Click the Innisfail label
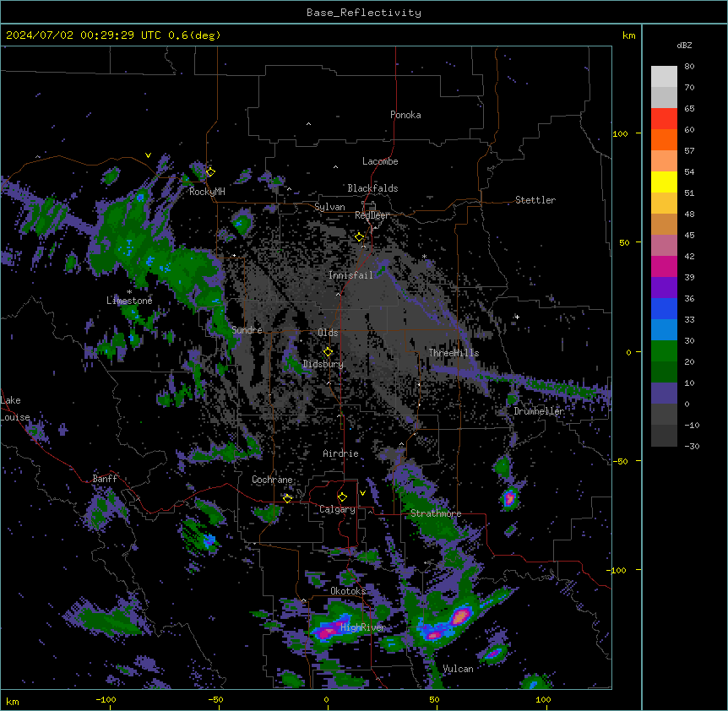Viewport: 728px width, 711px height. 350,275
